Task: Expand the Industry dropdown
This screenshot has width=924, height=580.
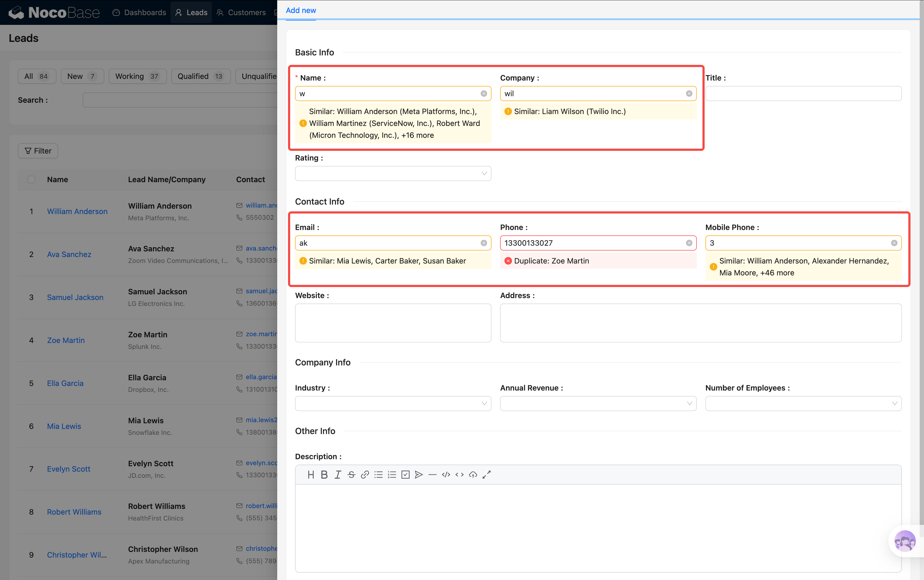Action: pos(393,403)
